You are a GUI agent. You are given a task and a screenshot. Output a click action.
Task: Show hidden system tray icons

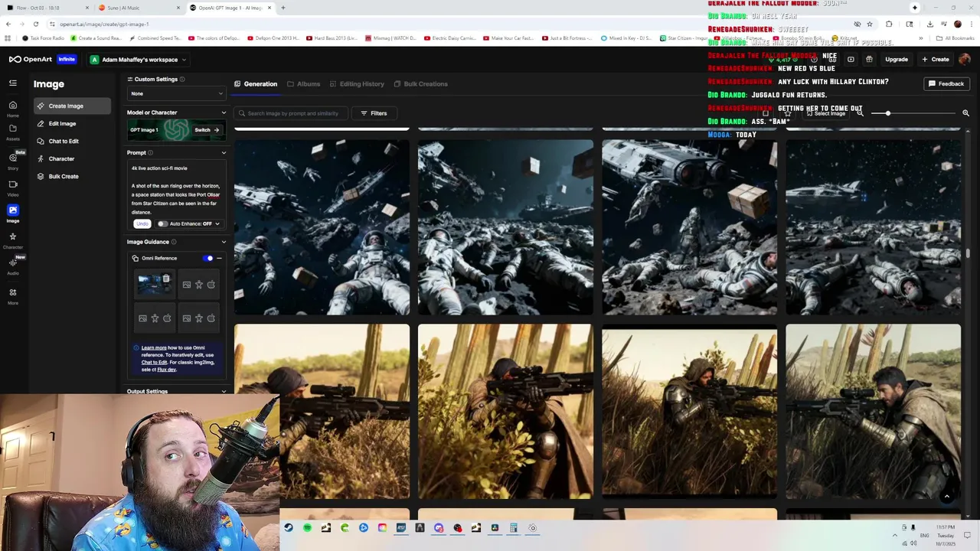(x=894, y=535)
